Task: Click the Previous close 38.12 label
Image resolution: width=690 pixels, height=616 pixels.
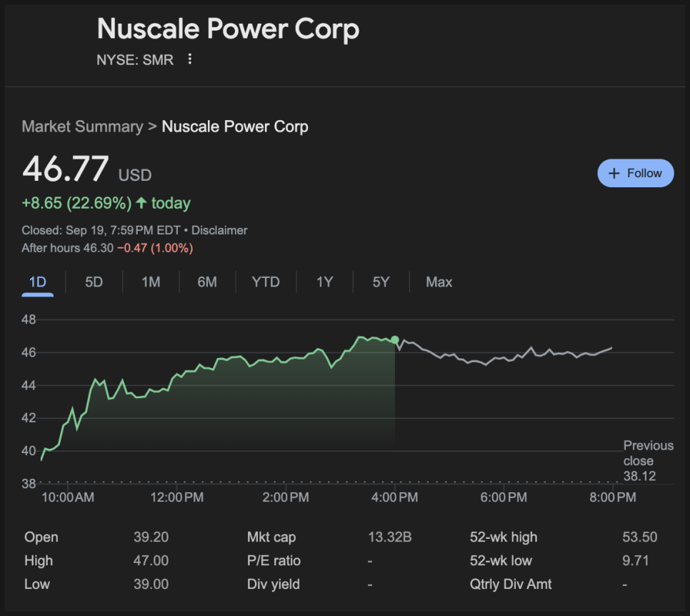Action: tap(648, 460)
